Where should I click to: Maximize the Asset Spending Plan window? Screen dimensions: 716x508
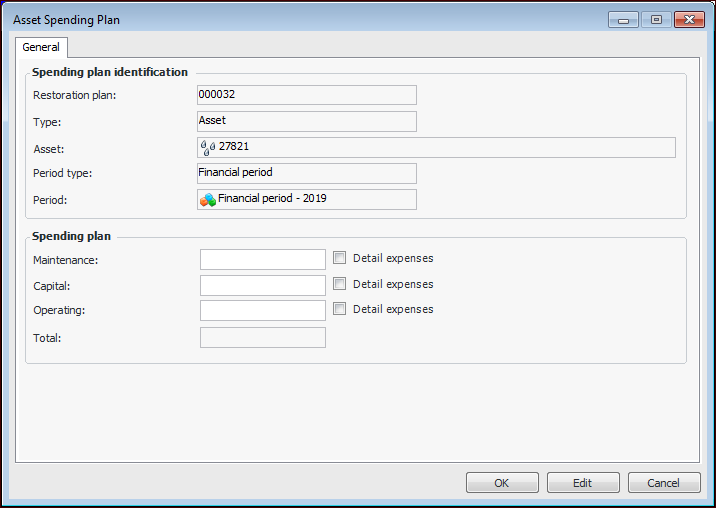tap(656, 19)
